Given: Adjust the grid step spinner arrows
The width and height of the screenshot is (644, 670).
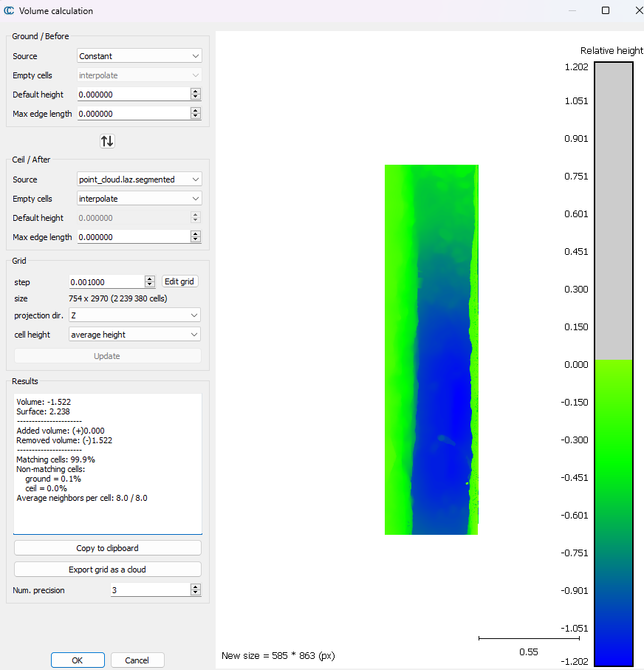Looking at the screenshot, I should pyautogui.click(x=150, y=281).
